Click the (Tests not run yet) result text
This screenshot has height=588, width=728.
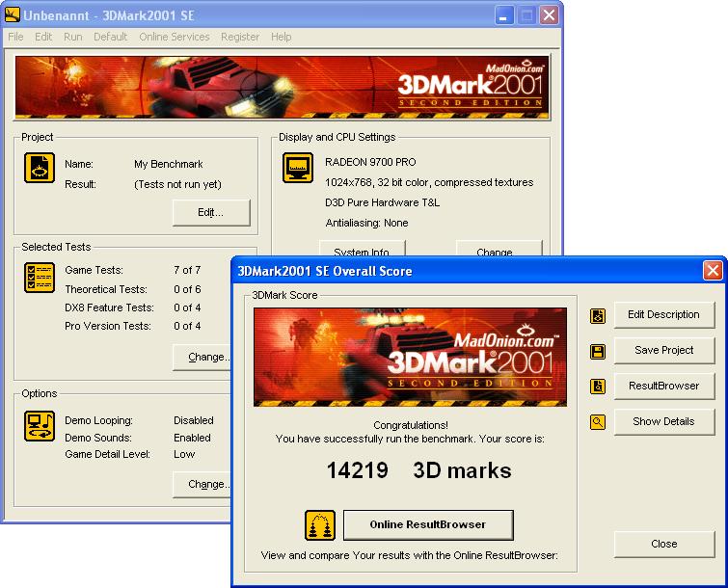(177, 184)
